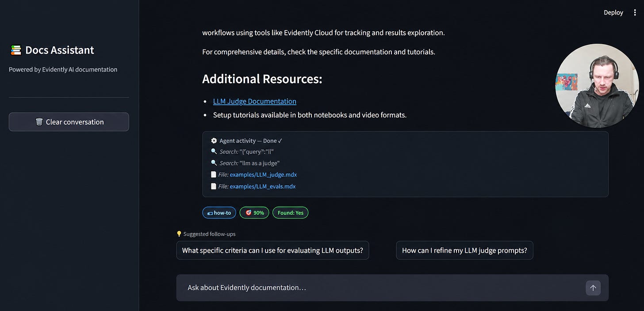This screenshot has height=311, width=644.
Task: Click the books icon beside Docs Assistant
Action: 16,50
